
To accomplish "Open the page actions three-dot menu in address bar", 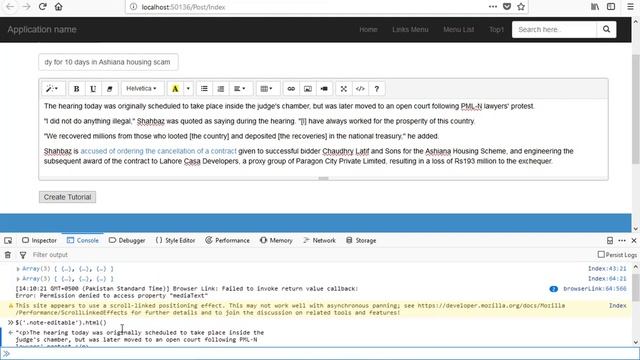I will click(x=493, y=7).
